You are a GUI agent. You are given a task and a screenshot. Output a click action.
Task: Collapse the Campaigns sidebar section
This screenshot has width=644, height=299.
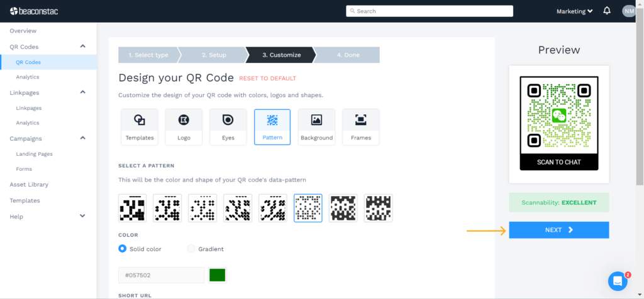[x=82, y=138]
